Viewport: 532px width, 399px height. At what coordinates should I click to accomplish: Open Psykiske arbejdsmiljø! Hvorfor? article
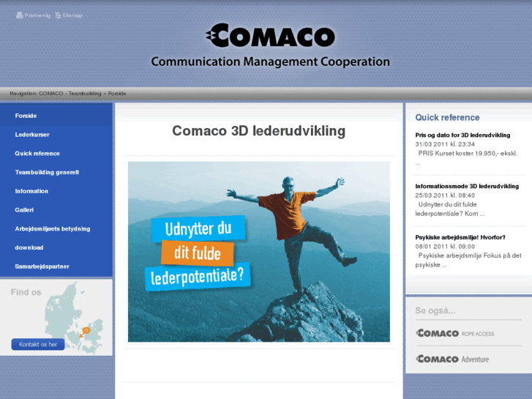click(460, 237)
